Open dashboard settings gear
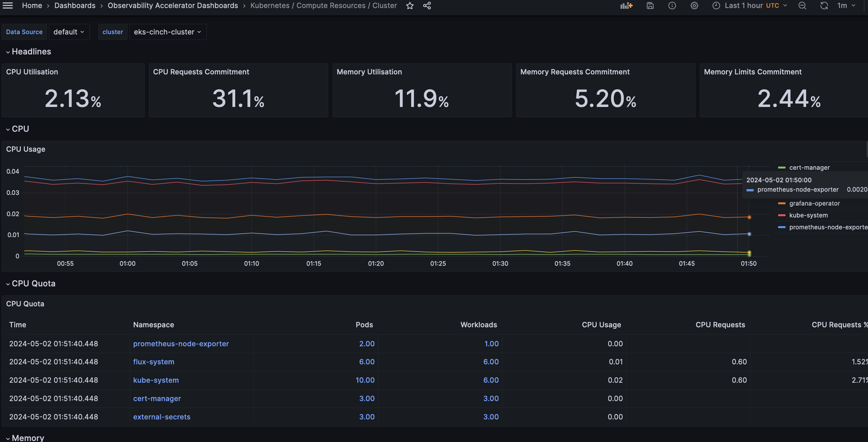 [x=694, y=5]
